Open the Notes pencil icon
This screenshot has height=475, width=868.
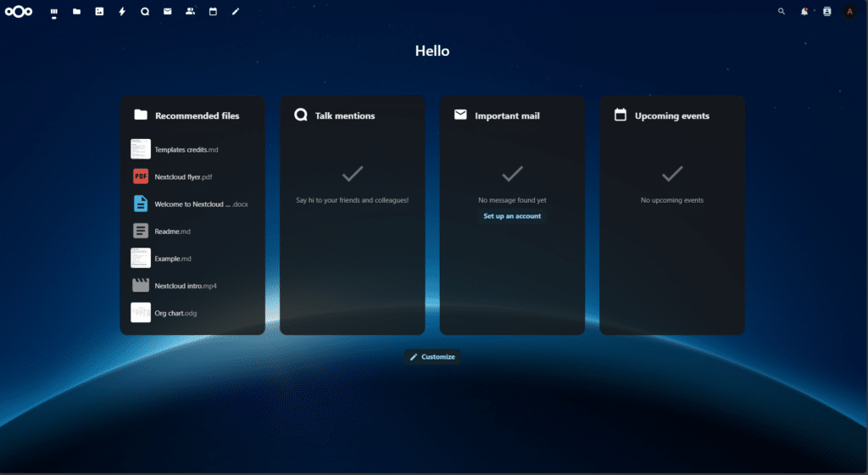[x=236, y=11]
